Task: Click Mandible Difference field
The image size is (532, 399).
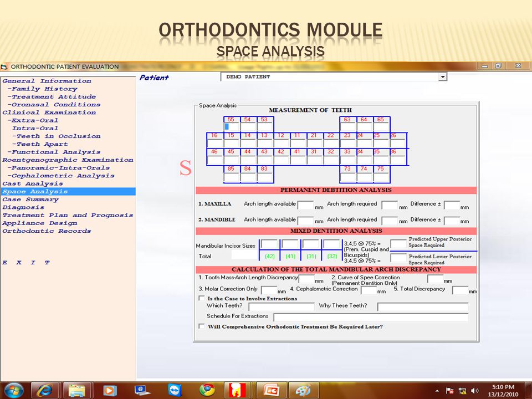Action: point(452,221)
